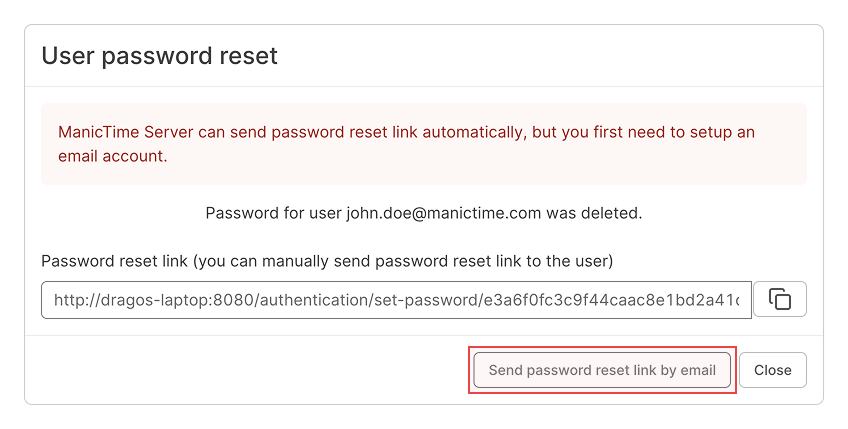848x429 pixels.
Task: Close the User password reset dialog
Action: (772, 370)
